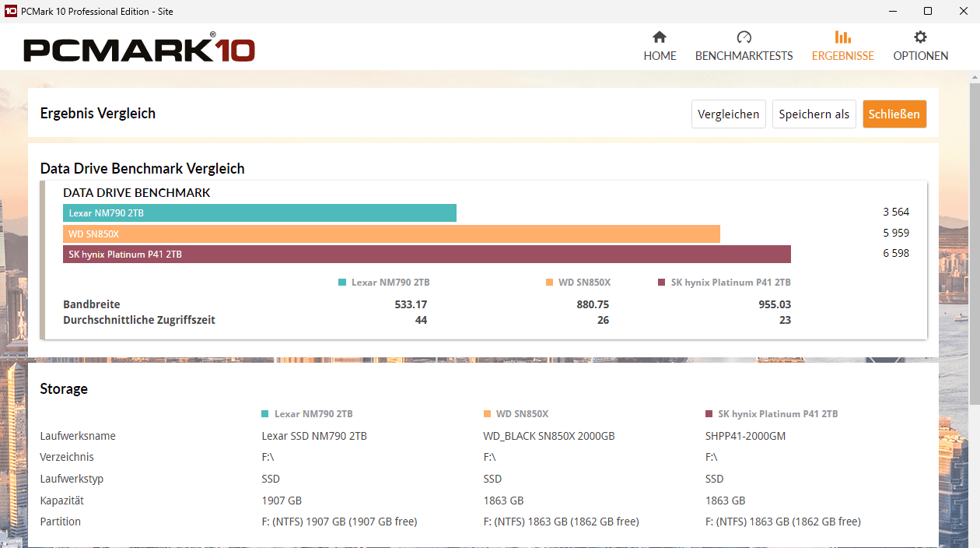Image resolution: width=980 pixels, height=548 pixels.
Task: Click the DATA DRIVE BENCHMARK card title
Action: [x=137, y=193]
